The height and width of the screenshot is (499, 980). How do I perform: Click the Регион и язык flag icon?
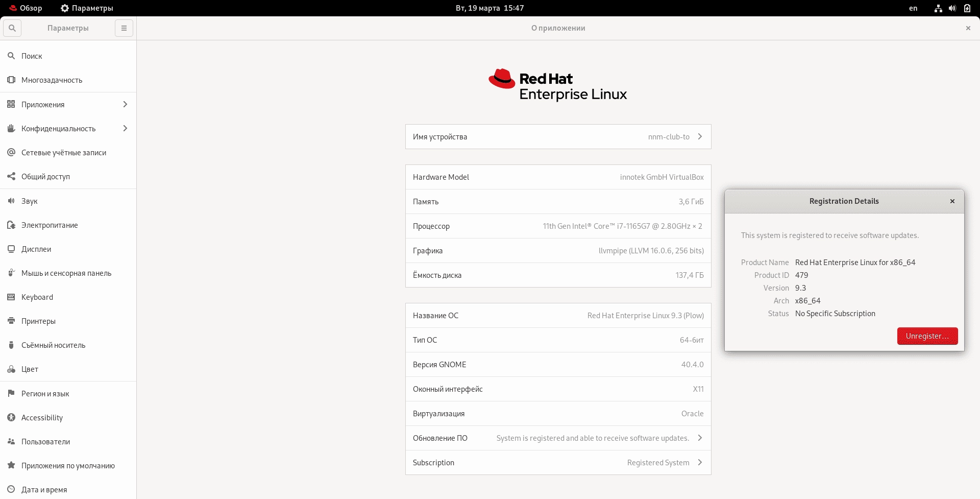pos(11,393)
